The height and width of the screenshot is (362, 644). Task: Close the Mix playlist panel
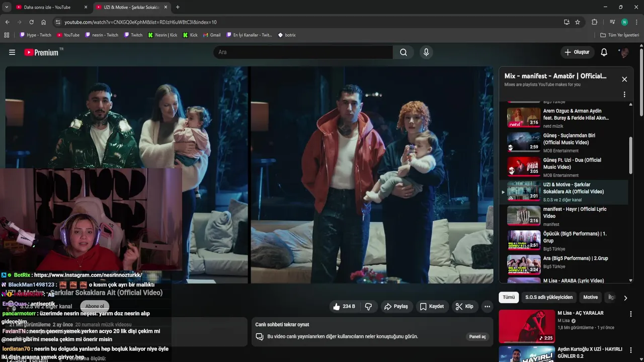coord(624,79)
